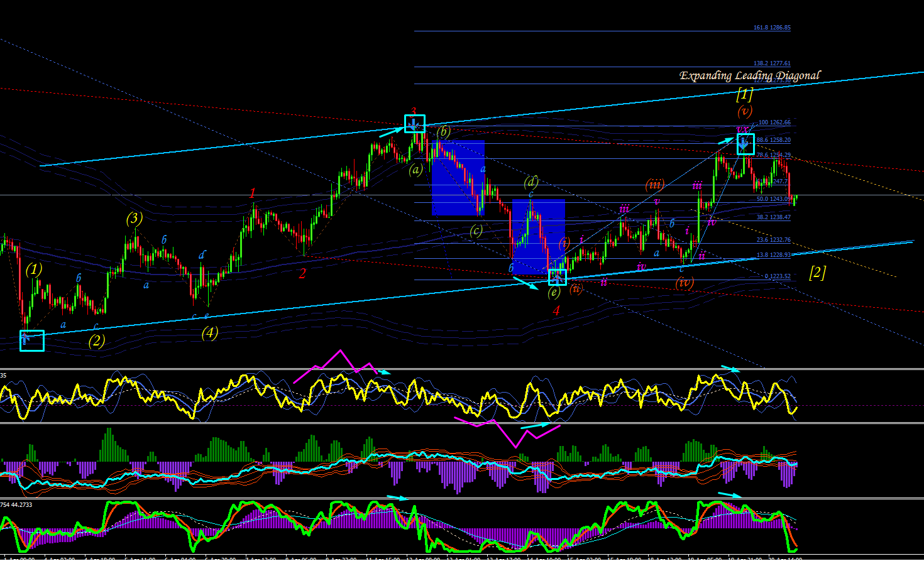The image size is (924, 571).
Task: Select the yellow '(2)' wave label
Action: tap(97, 341)
